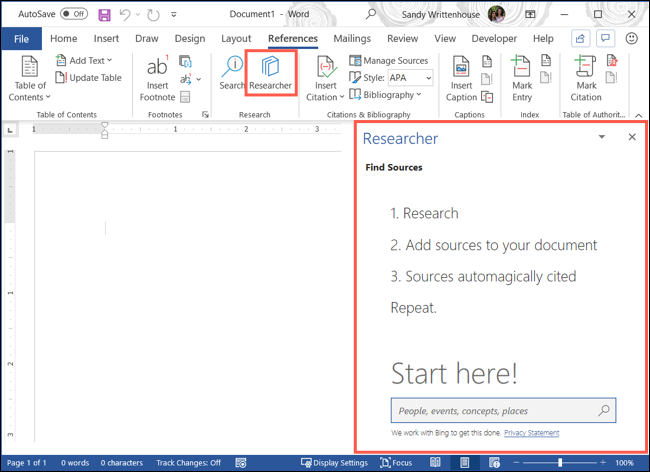Click the Insert Endnote icon
Screen dimensions: 650x472
point(185,62)
